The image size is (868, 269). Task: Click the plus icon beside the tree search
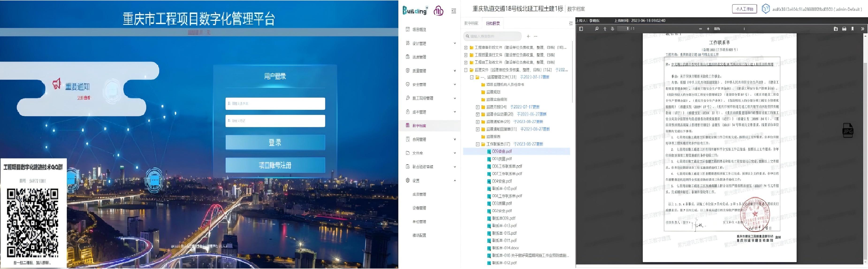coord(528,36)
